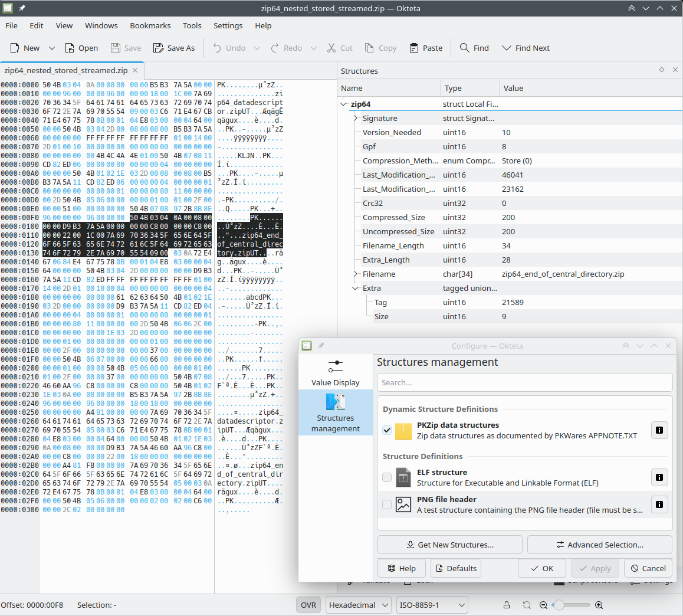This screenshot has width=683, height=616.
Task: Click Get New Structures button
Action: click(450, 545)
